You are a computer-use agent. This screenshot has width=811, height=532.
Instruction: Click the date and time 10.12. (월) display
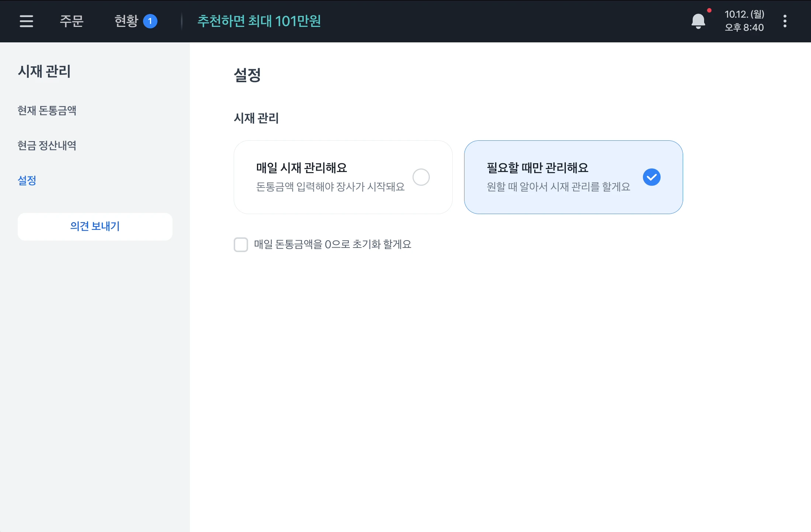click(x=744, y=21)
